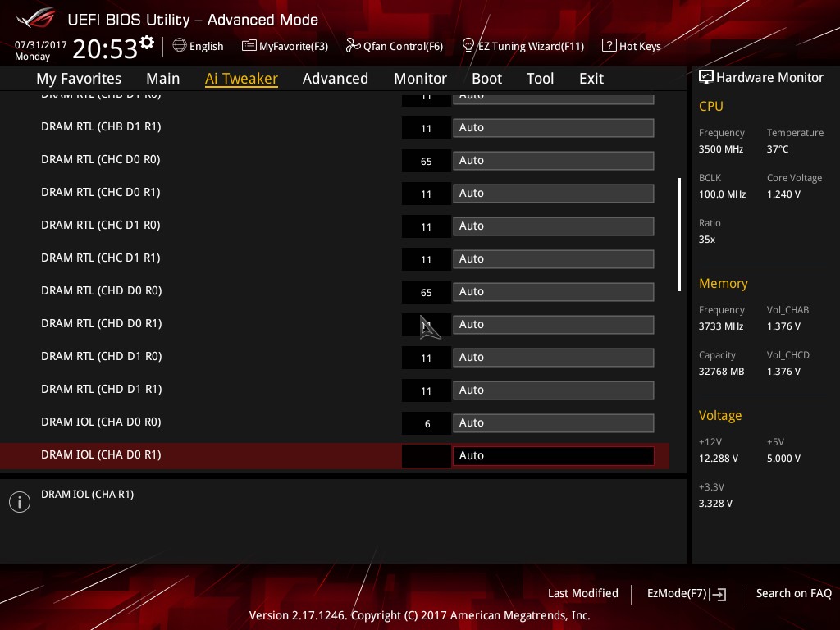Click the Qfan Control fan icon
This screenshot has height=630, width=840.
[353, 46]
